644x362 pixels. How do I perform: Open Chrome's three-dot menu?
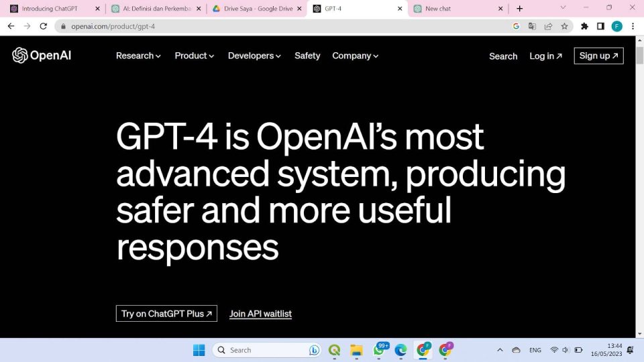633,26
